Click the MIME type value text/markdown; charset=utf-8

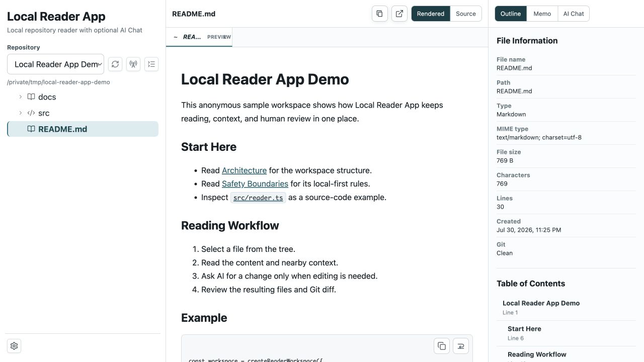[539, 137]
